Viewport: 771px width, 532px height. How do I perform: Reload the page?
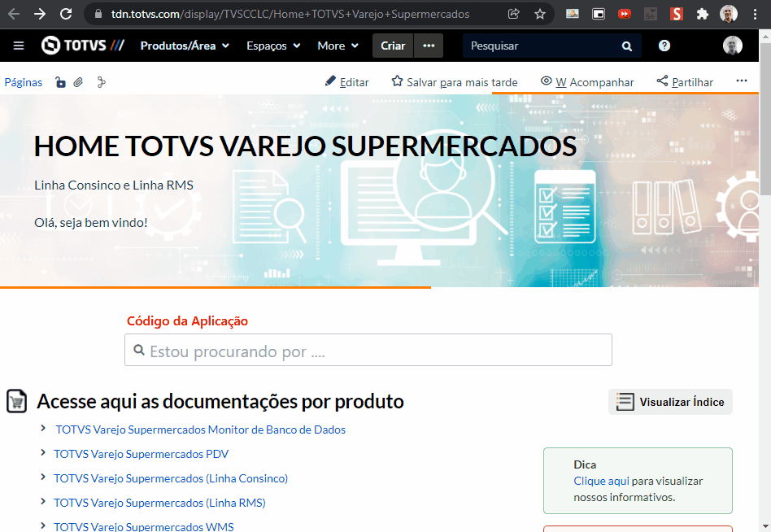tap(66, 14)
